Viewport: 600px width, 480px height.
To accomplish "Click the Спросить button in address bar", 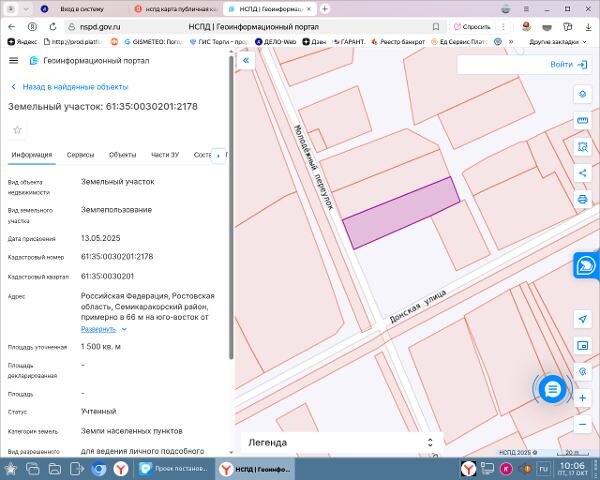I will pyautogui.click(x=472, y=27).
